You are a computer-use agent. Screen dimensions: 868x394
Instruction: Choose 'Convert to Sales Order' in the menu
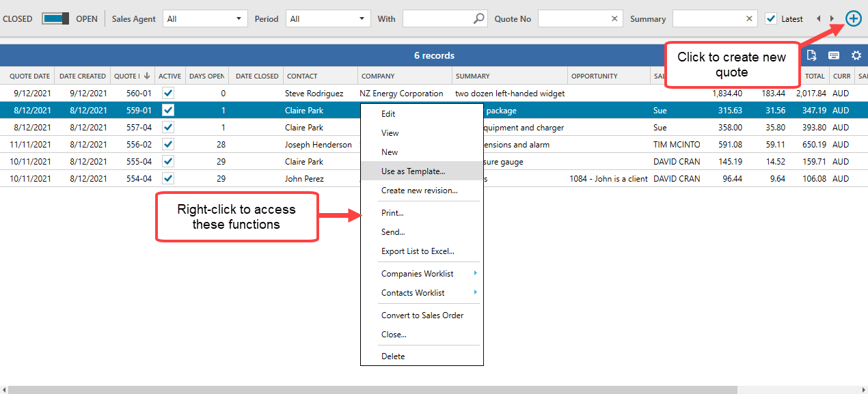coord(422,315)
